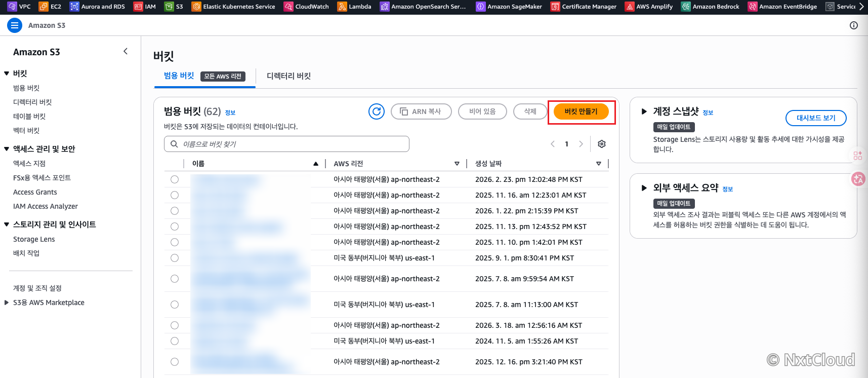Screen dimensions: 868x378
Task: Select the bucket created 2025. 11. 10.
Action: click(x=175, y=242)
